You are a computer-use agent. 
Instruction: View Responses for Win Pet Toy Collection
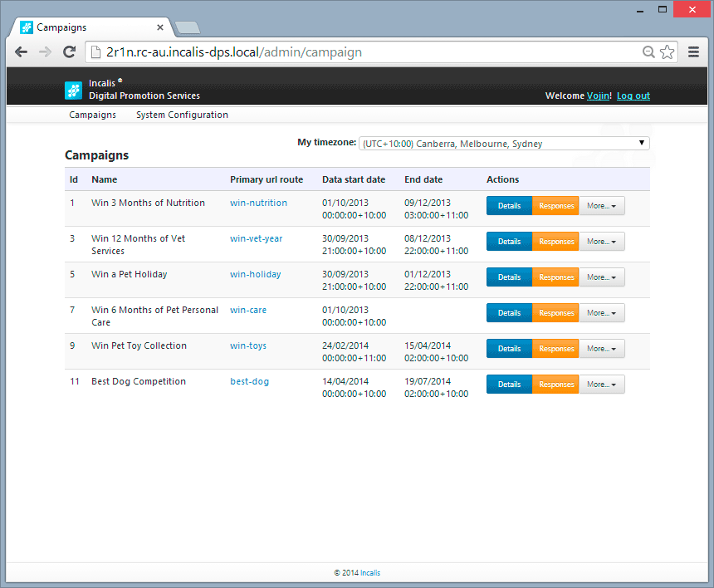click(x=555, y=349)
